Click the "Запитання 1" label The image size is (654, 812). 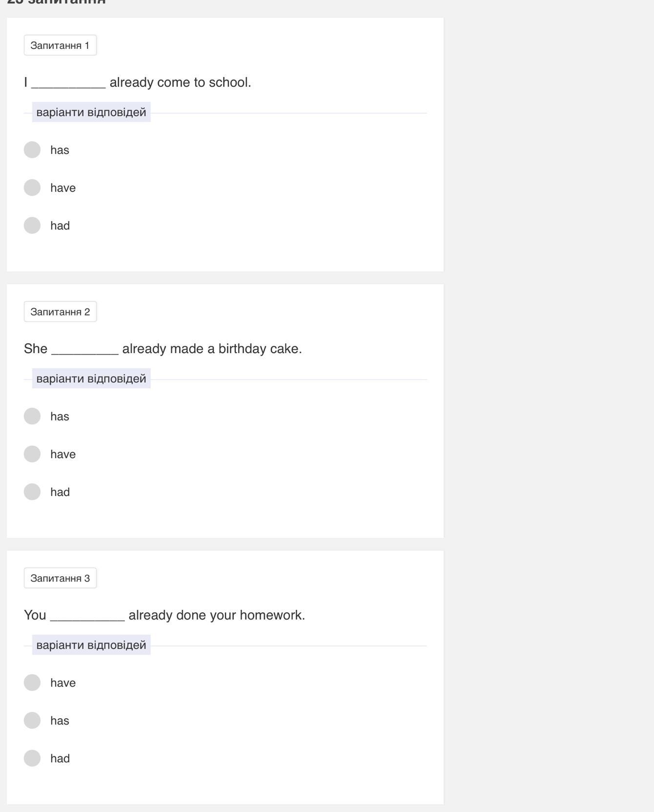60,45
